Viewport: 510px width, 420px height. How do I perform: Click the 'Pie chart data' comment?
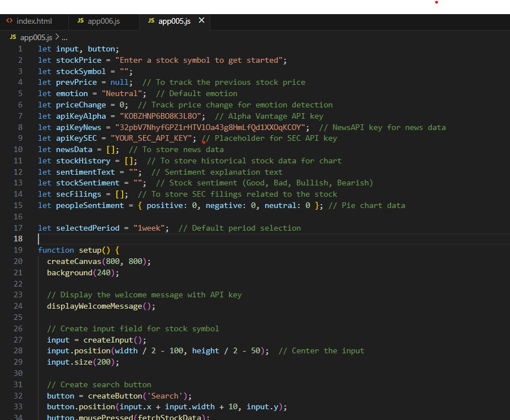pos(367,206)
